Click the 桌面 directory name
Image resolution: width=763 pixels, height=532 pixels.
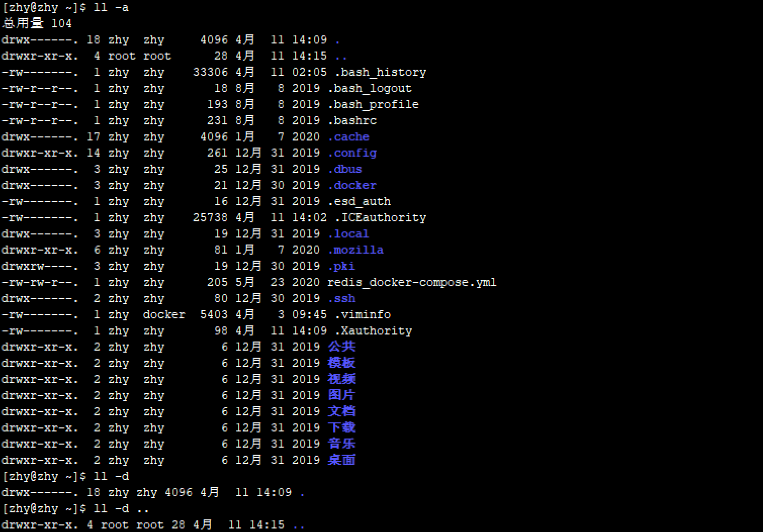click(342, 460)
